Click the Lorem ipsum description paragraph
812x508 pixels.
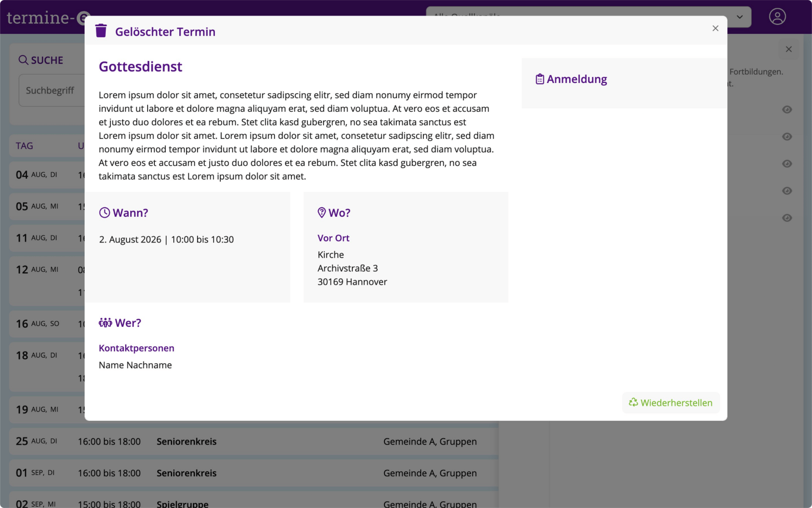pyautogui.click(x=297, y=136)
